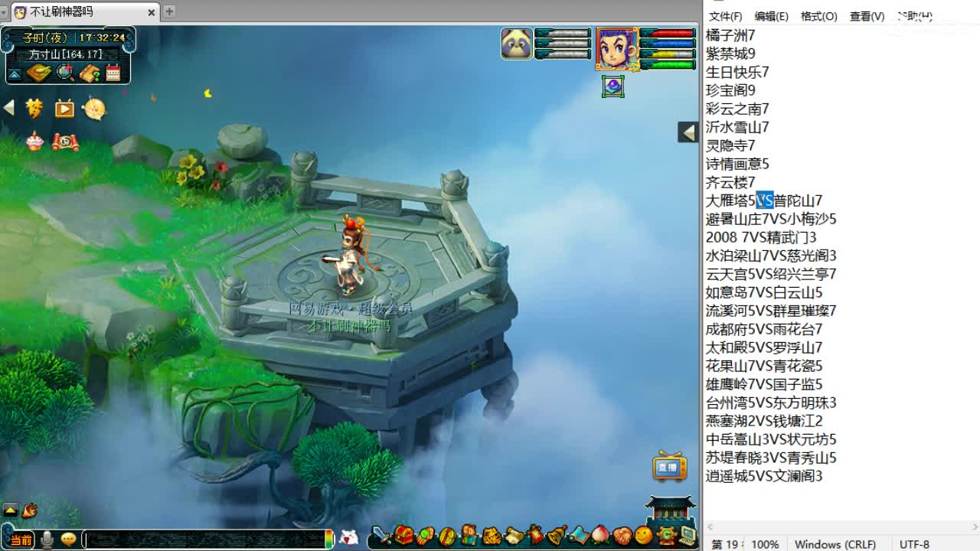This screenshot has height=551, width=980.
Task: Open the help book with question mark
Action: tap(90, 73)
